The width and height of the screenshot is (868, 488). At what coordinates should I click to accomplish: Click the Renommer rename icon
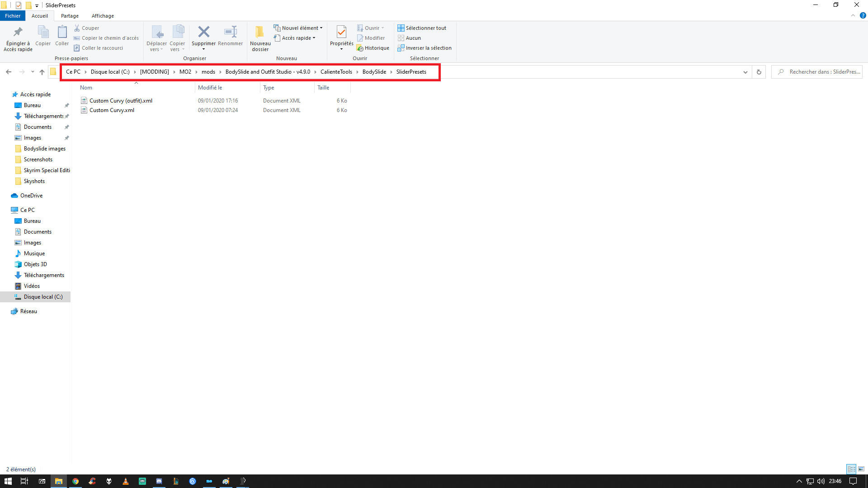click(x=231, y=32)
